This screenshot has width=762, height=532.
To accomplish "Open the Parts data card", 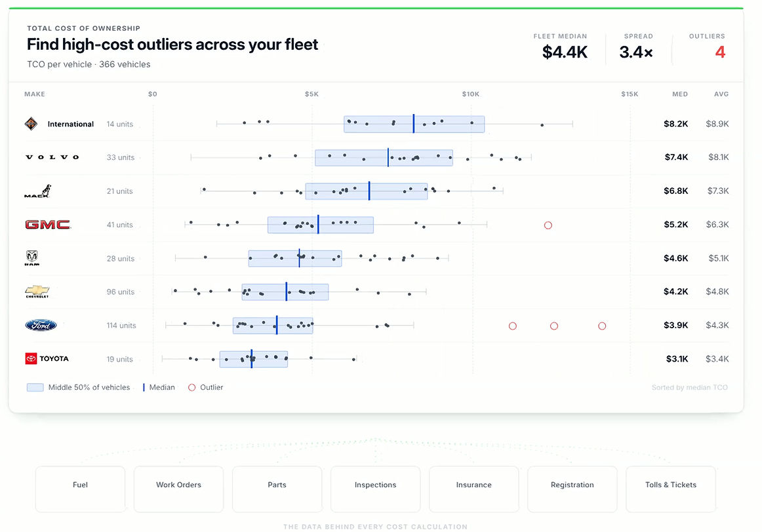I will 277,489.
